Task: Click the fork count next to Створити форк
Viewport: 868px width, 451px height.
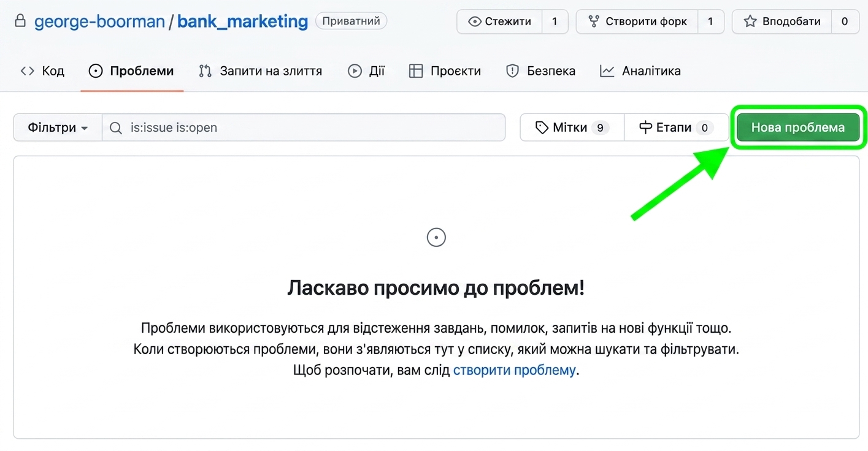Action: coord(711,21)
